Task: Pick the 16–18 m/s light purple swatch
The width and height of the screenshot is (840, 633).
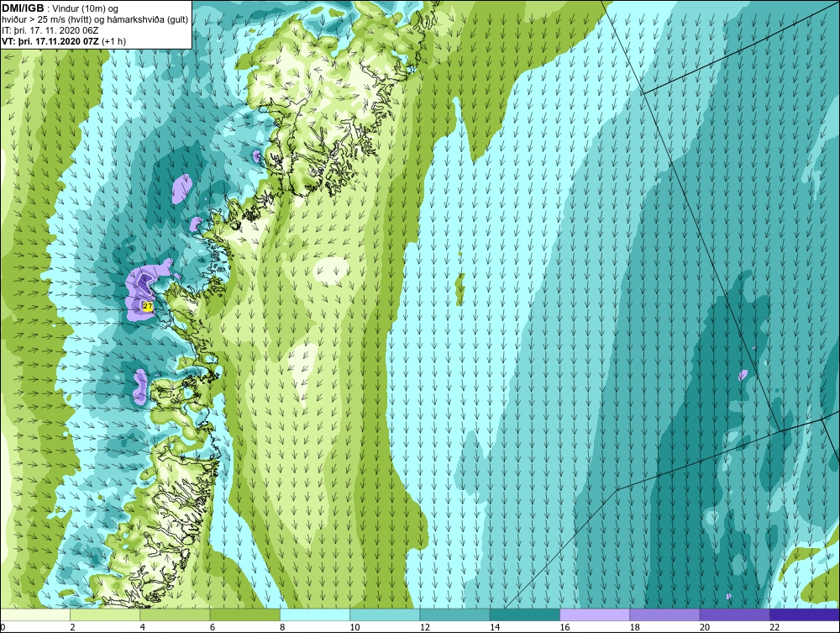Action: [x=595, y=615]
